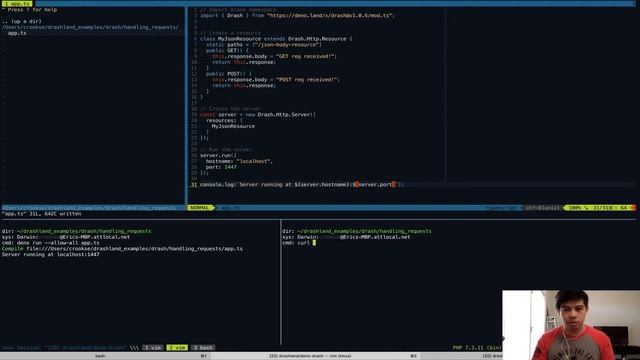Click the dir path in the right terminal pane
Viewport: 640px width, 360px height.
364,231
